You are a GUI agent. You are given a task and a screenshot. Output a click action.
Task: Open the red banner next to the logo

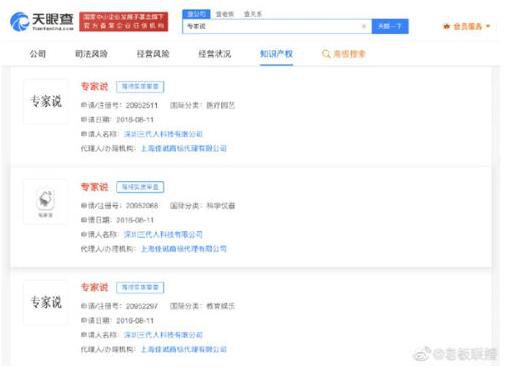click(x=124, y=22)
